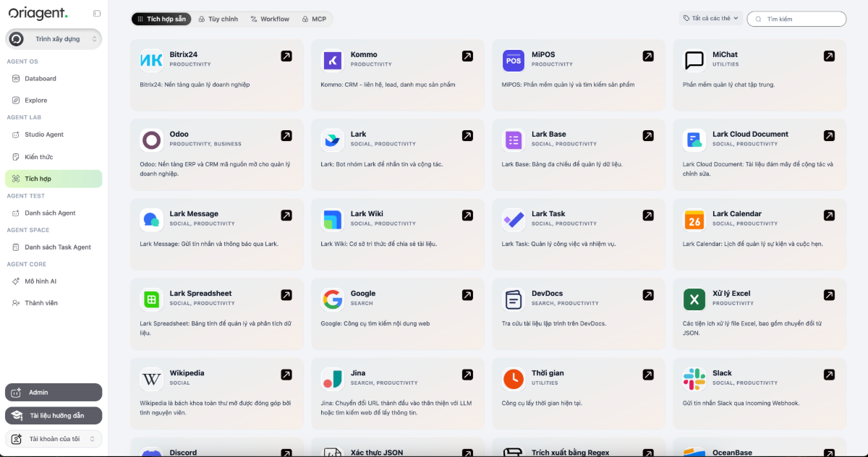Open Thành viên in the sidebar
Image resolution: width=868 pixels, height=457 pixels.
click(x=54, y=303)
